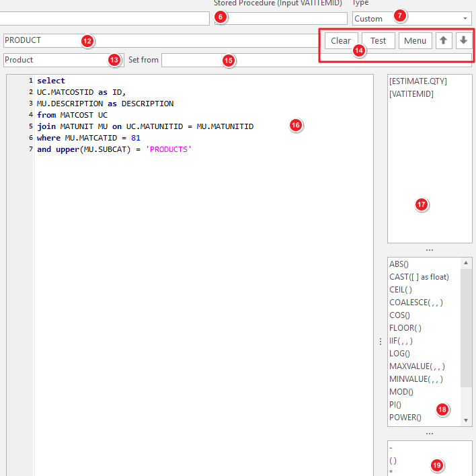Select MAXVALUE(, , ) function
Screen dimensions: 476x476
point(417,366)
